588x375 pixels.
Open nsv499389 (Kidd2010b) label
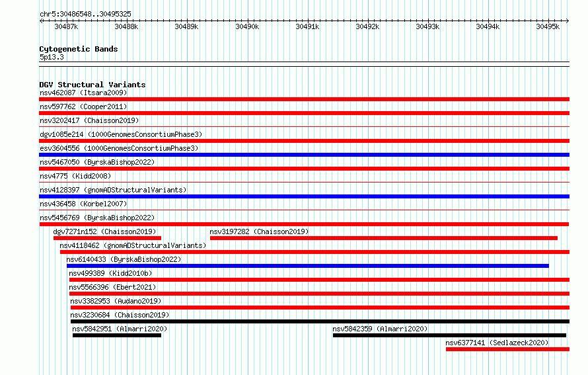point(110,273)
